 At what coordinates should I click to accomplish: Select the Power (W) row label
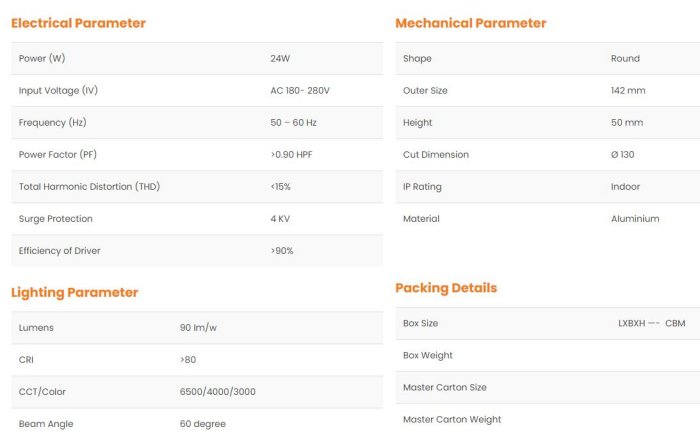(x=42, y=59)
